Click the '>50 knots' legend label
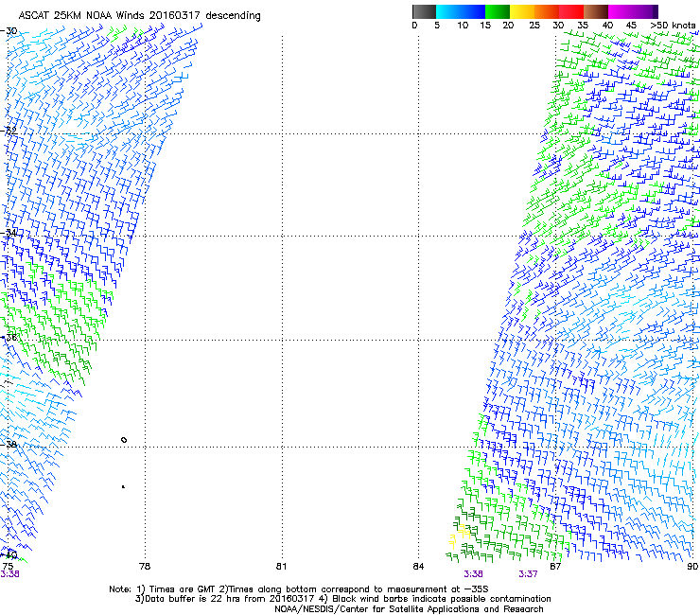This screenshot has height=615, width=700. [x=673, y=26]
